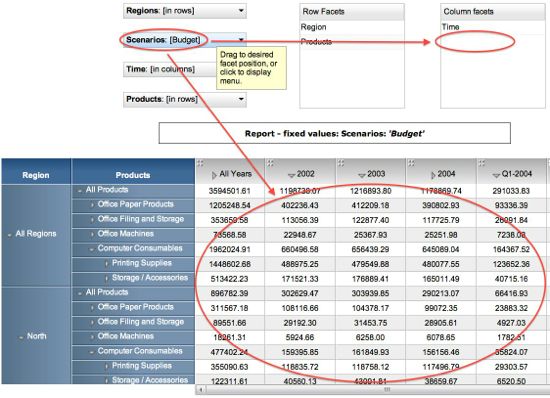Click the drag handle icon above All Years column
The image size is (550, 398).
point(200,163)
